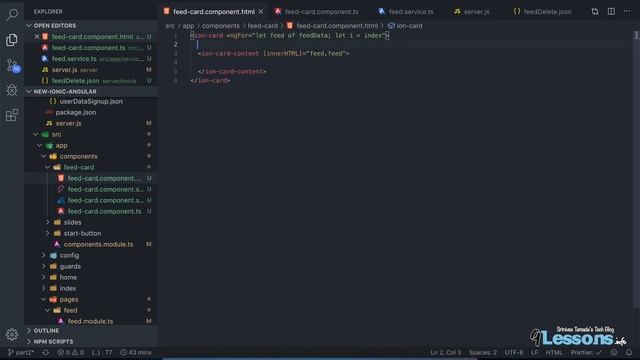640x360 pixels.
Task: Click the feedback smiley icon
Action: [x=614, y=352]
